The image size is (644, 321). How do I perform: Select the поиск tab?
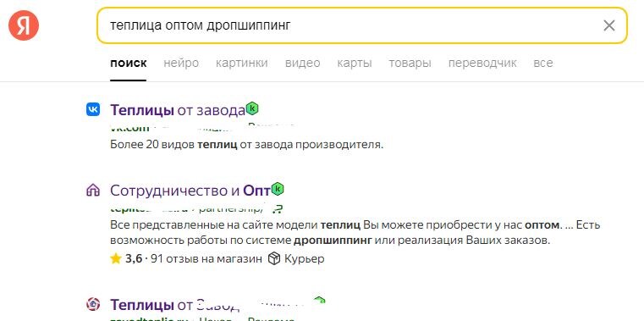coord(128,63)
